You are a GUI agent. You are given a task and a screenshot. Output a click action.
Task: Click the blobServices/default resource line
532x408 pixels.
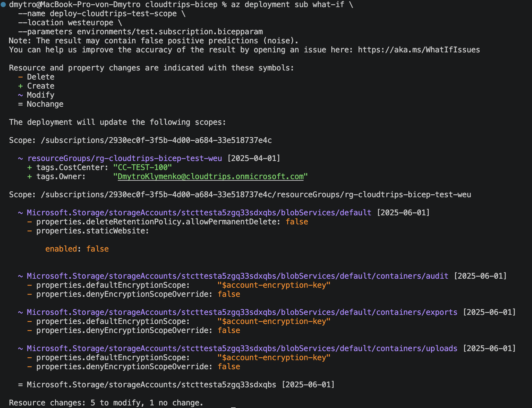(224, 213)
